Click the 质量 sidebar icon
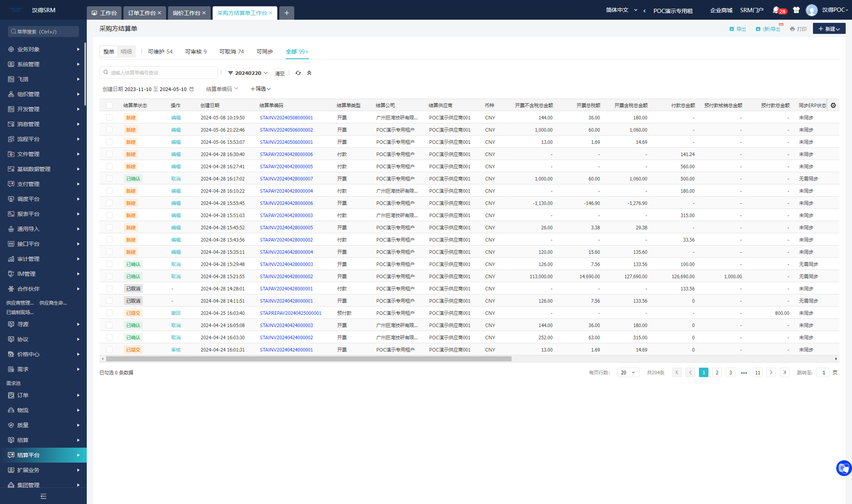The image size is (852, 504). click(11, 425)
